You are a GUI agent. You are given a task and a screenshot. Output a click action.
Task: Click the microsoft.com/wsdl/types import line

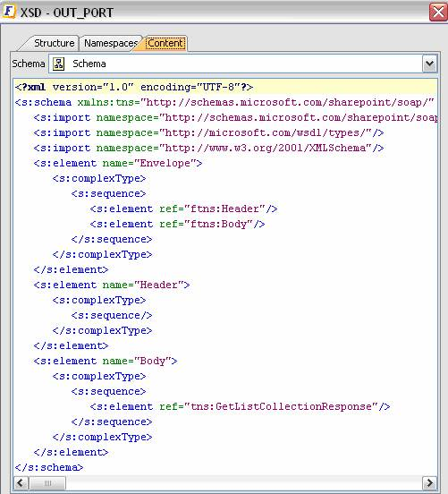click(x=208, y=132)
